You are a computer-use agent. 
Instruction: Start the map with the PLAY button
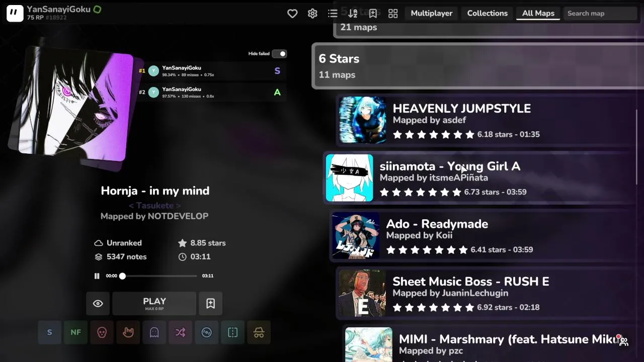click(154, 303)
